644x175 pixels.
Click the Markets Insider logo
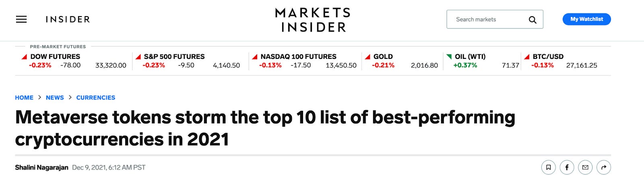pyautogui.click(x=313, y=20)
